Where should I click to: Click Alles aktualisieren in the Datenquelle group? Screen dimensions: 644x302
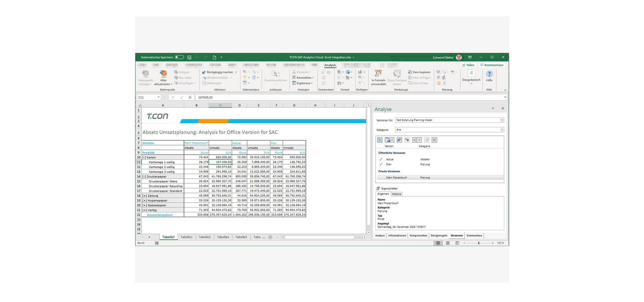tap(163, 77)
